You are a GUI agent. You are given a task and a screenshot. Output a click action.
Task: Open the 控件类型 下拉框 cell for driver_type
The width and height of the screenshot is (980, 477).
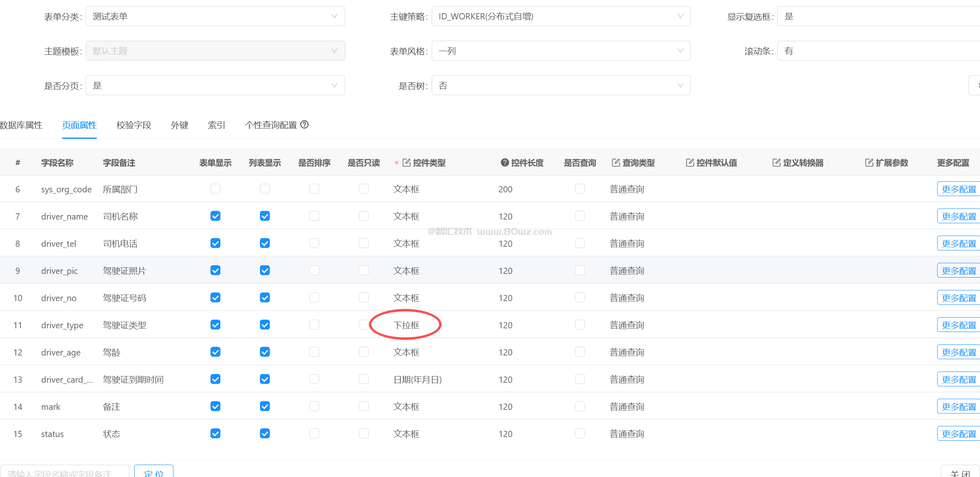pos(406,325)
